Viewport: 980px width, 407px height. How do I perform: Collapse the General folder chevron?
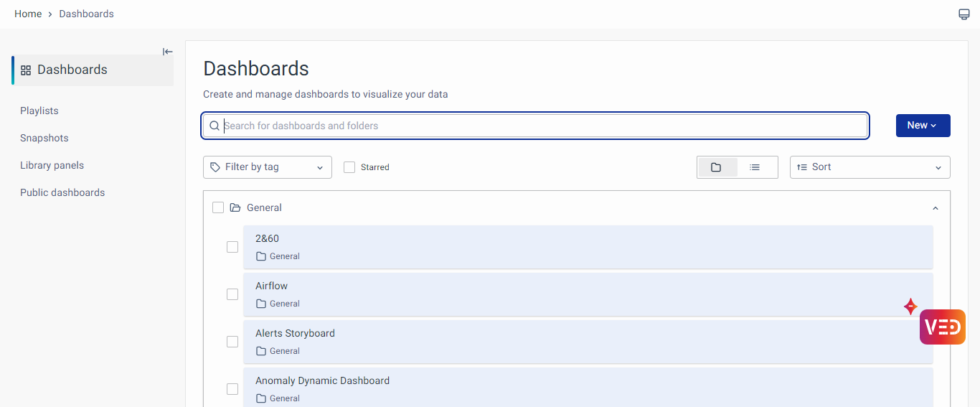[x=935, y=208]
